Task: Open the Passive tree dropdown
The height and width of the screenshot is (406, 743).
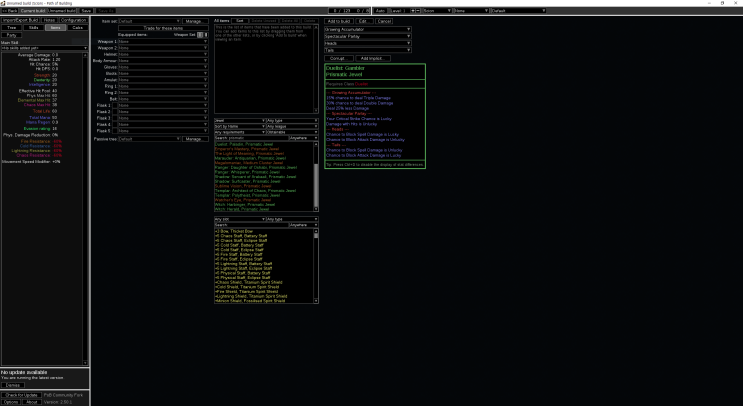Action: (149, 139)
